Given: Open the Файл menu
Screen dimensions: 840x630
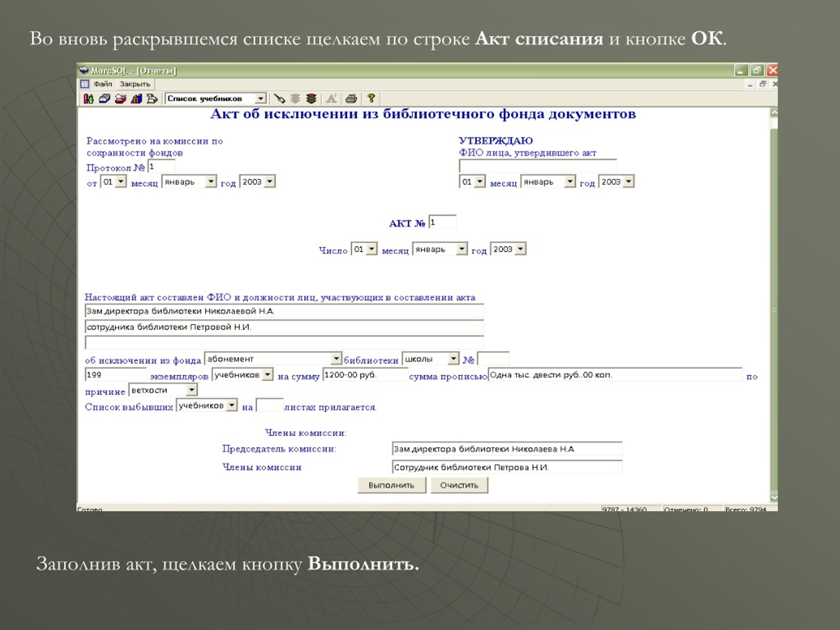Looking at the screenshot, I should [103, 84].
